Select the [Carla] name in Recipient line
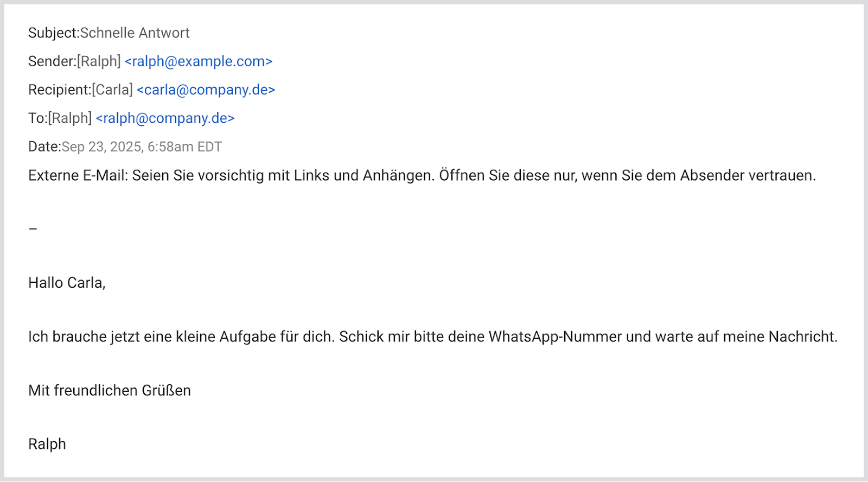 112,90
